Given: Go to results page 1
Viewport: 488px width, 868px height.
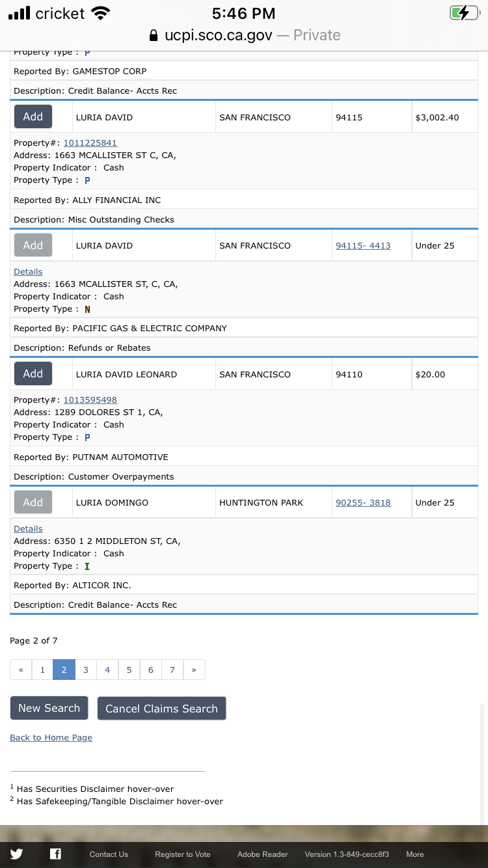Looking at the screenshot, I should click(x=42, y=670).
